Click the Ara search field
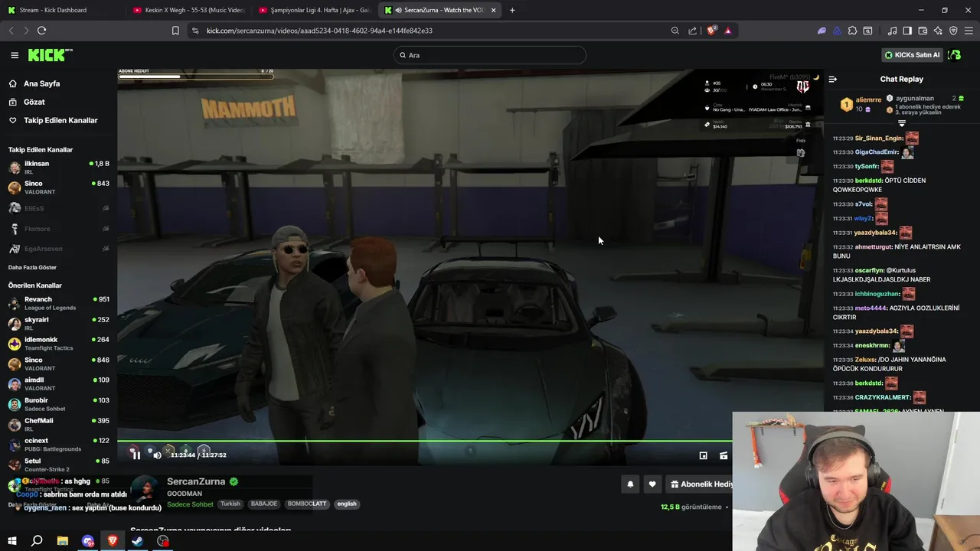Viewport: 980px width, 551px height. [490, 55]
